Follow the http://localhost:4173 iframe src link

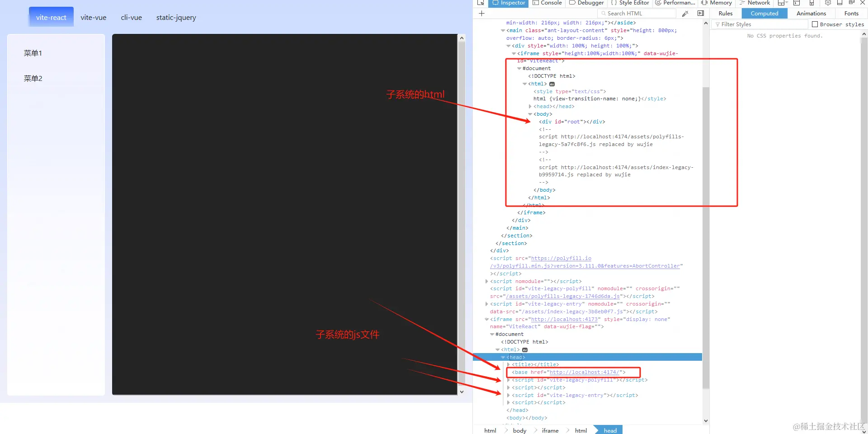tap(565, 320)
